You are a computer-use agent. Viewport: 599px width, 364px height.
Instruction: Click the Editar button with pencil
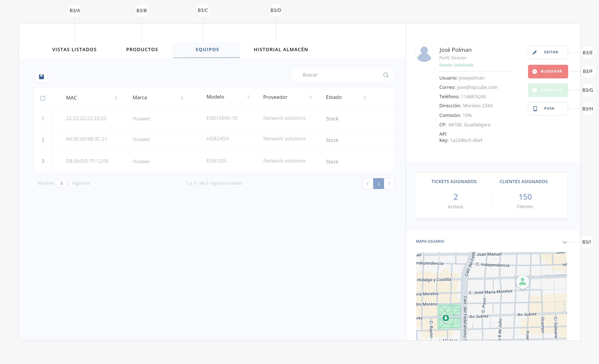click(548, 52)
